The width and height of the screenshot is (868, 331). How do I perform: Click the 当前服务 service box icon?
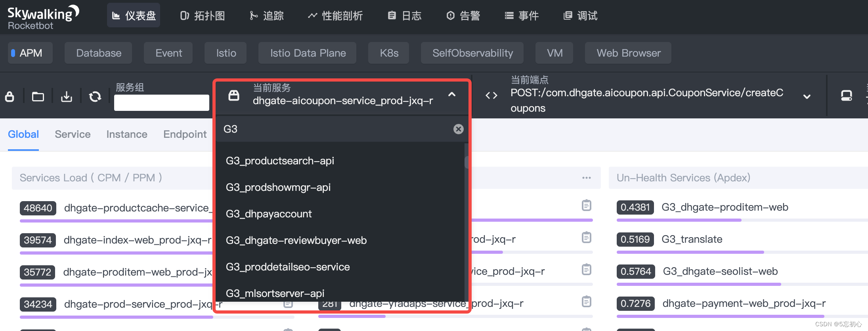(234, 95)
